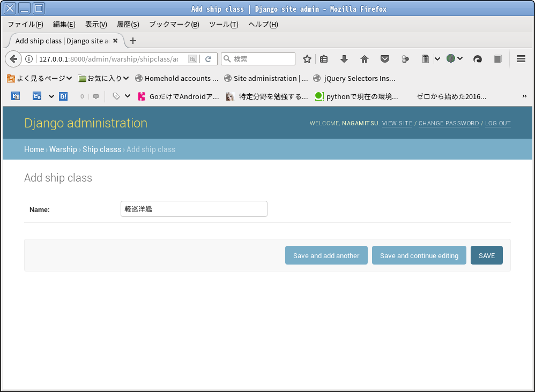Open GoだけでAndroid bookmark
Viewport: 535px width, 392px height.
[x=179, y=96]
